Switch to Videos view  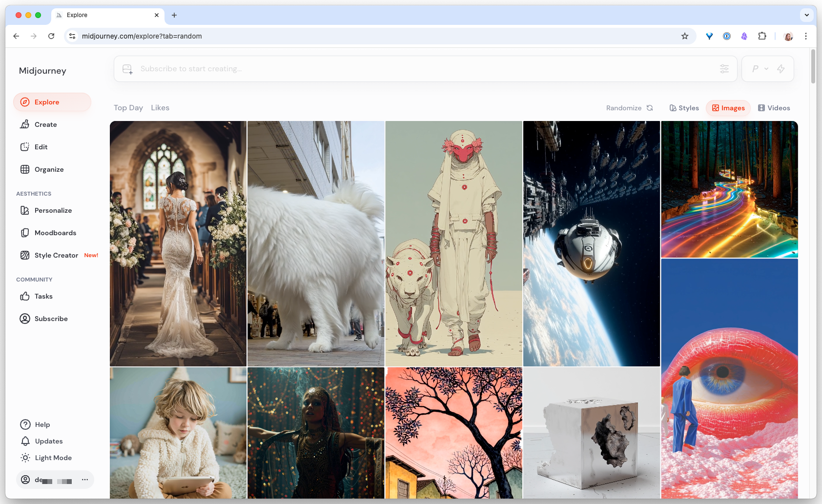[774, 108]
